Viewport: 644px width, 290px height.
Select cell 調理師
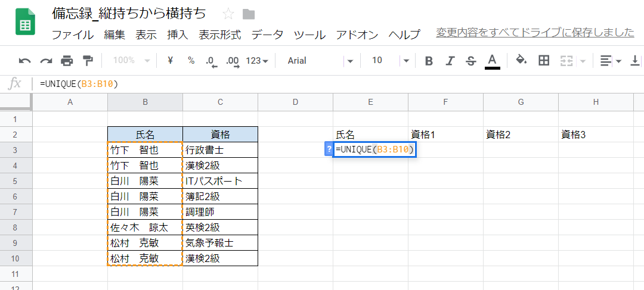(x=220, y=212)
